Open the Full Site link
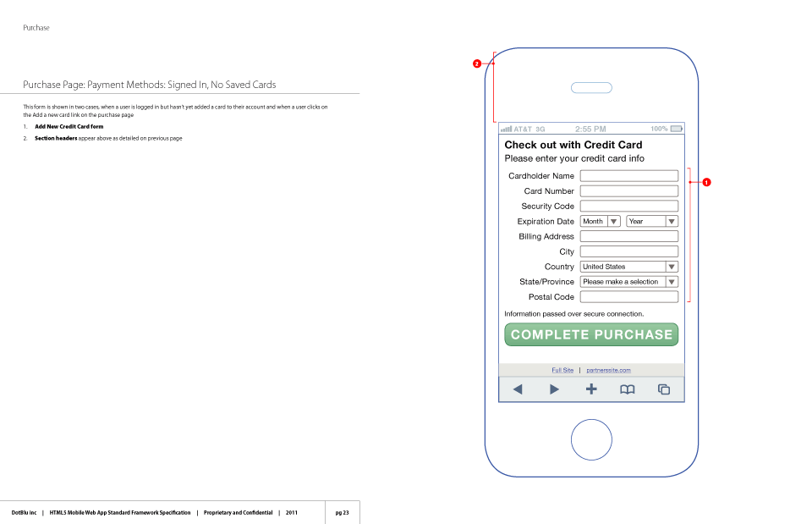The width and height of the screenshot is (812, 524). 562,370
